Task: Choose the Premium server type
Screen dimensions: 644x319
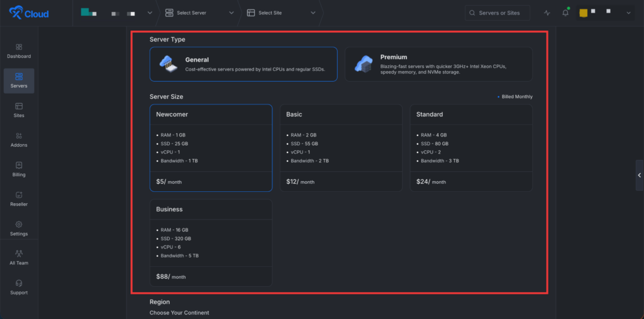Action: pos(438,64)
